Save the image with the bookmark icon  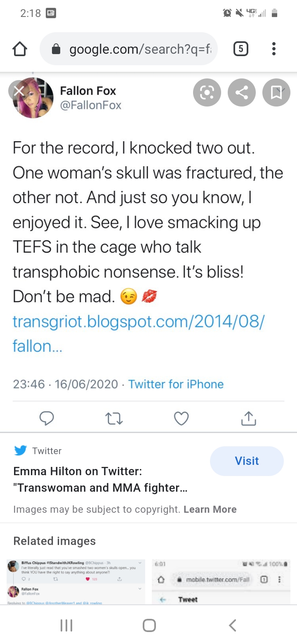276,93
